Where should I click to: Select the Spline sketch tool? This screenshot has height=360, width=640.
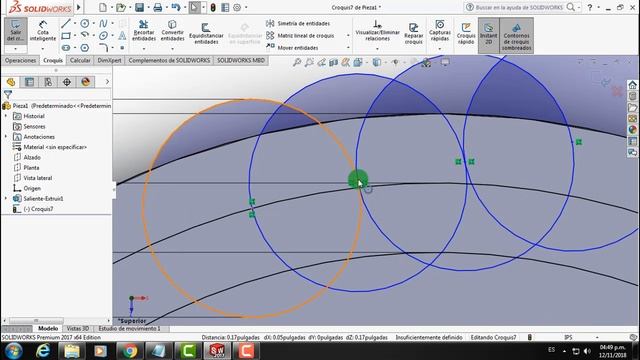click(x=103, y=23)
